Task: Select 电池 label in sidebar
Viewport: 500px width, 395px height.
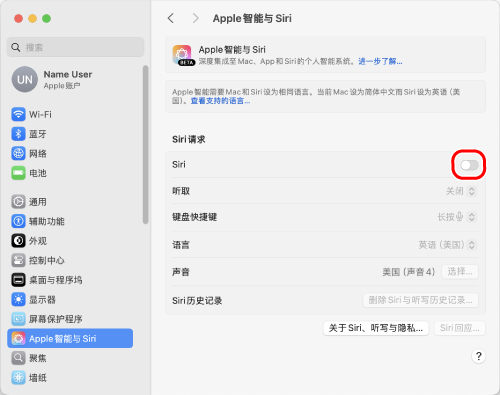Action: click(38, 173)
